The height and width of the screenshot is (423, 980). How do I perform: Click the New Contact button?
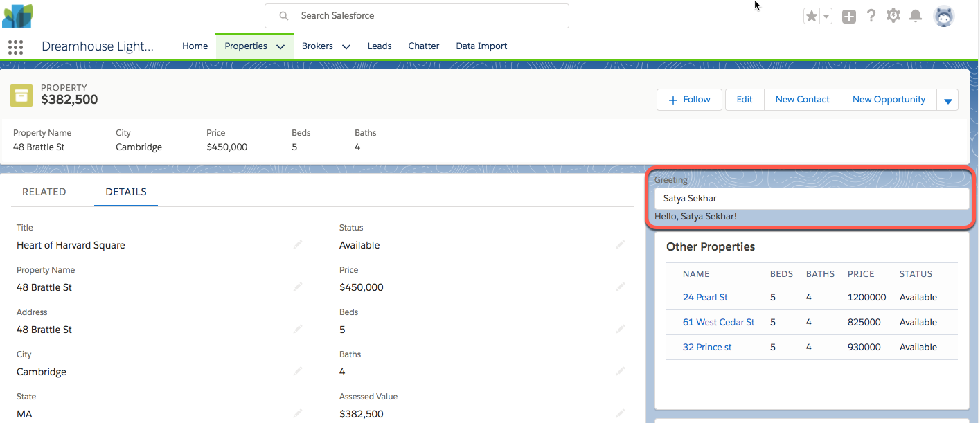803,100
